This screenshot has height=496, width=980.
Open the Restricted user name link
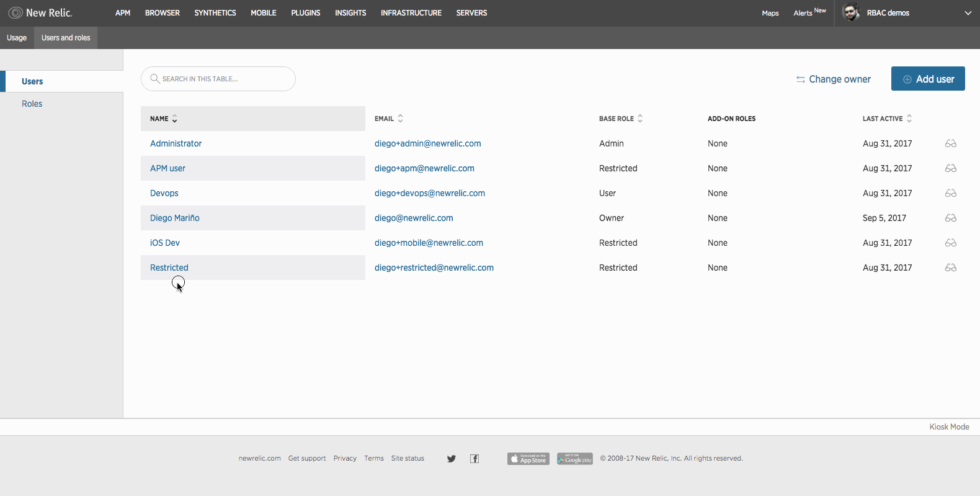pyautogui.click(x=169, y=268)
